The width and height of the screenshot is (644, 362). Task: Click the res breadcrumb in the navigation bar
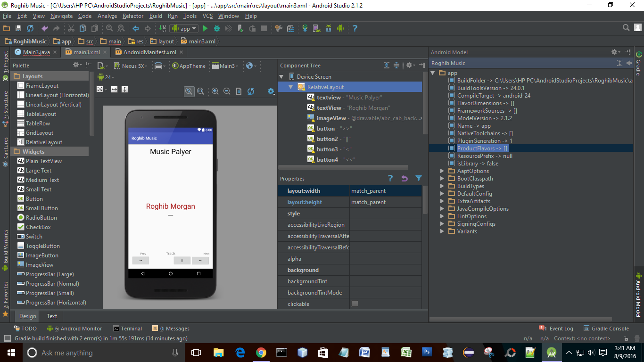136,41
